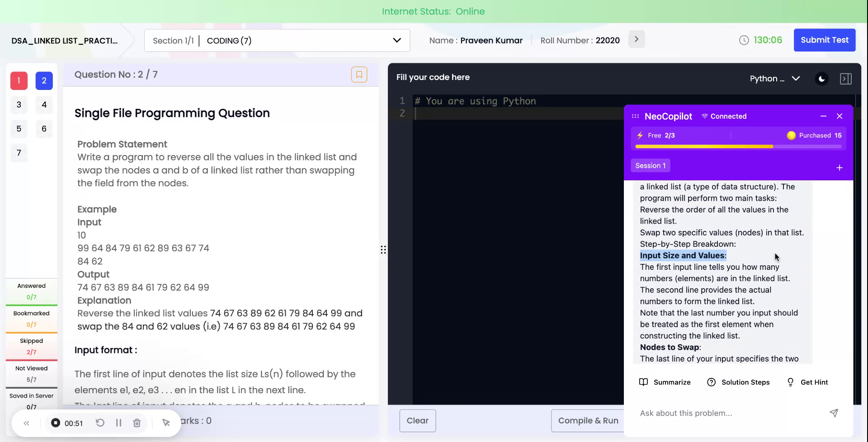Collapse the recording toolbar with double-chevron
The width and height of the screenshot is (868, 442).
click(x=26, y=423)
